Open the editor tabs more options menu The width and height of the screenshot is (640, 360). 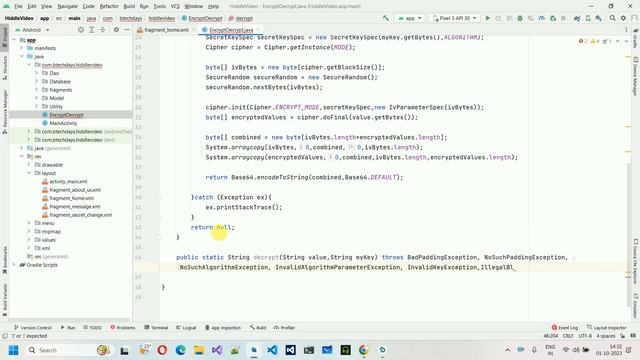626,30
